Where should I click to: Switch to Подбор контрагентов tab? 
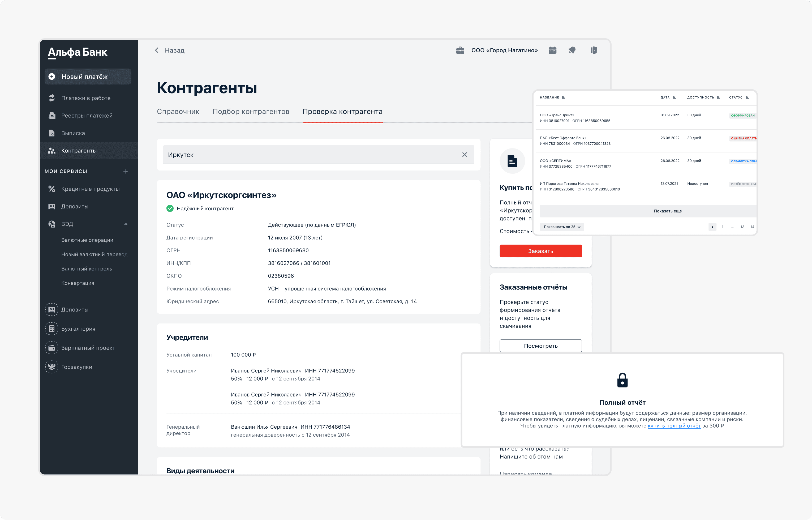251,112
